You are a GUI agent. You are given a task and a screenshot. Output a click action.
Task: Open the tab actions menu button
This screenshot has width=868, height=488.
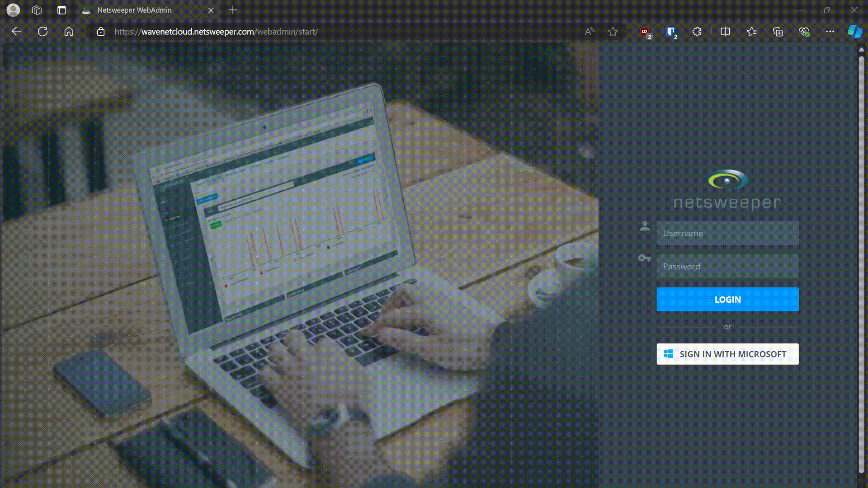62,10
